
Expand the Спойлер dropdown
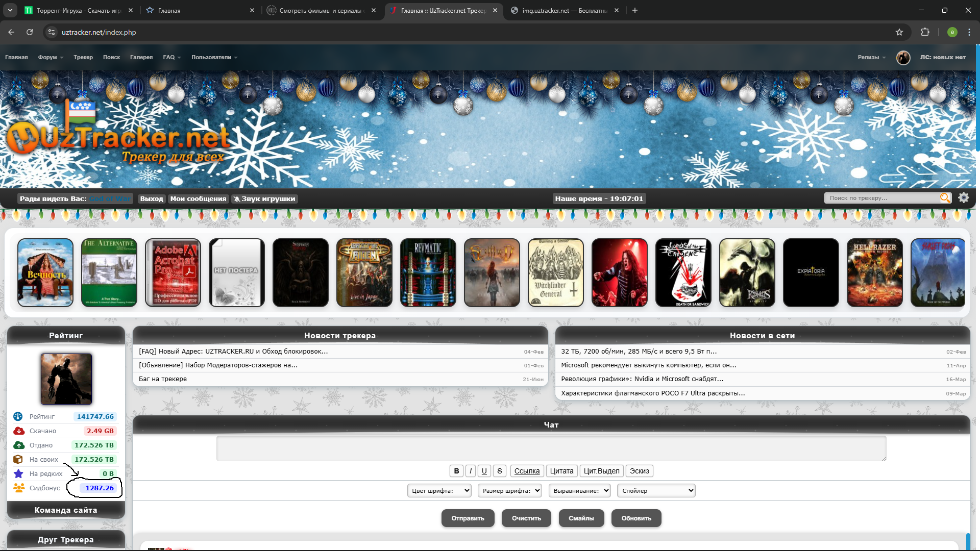tap(656, 491)
